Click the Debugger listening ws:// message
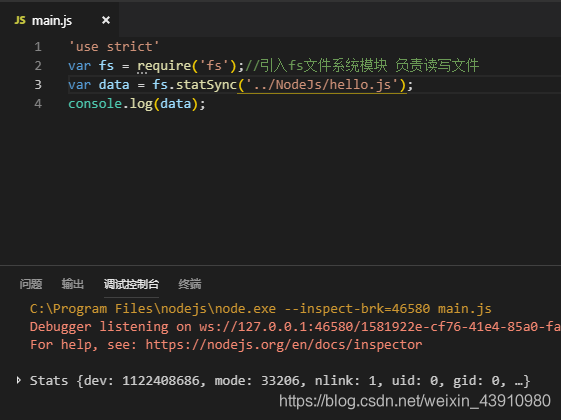Viewport: 561px width, 420px height. (295, 327)
